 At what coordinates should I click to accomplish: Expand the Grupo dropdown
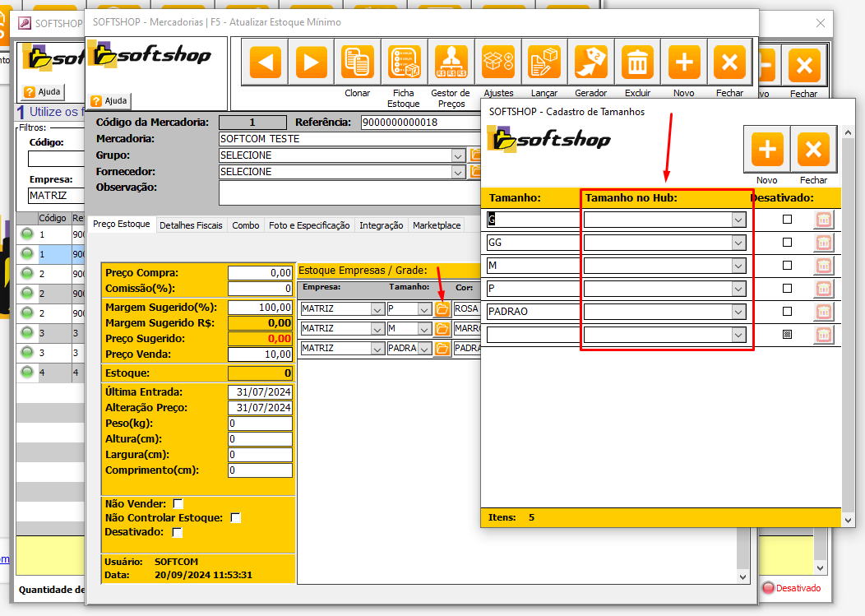pyautogui.click(x=458, y=155)
